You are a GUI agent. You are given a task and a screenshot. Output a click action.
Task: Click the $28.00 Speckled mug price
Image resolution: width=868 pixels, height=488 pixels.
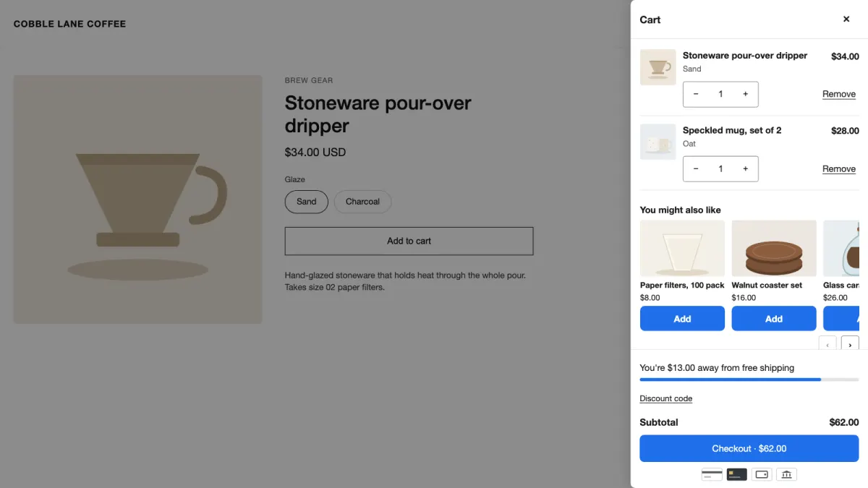click(x=845, y=131)
